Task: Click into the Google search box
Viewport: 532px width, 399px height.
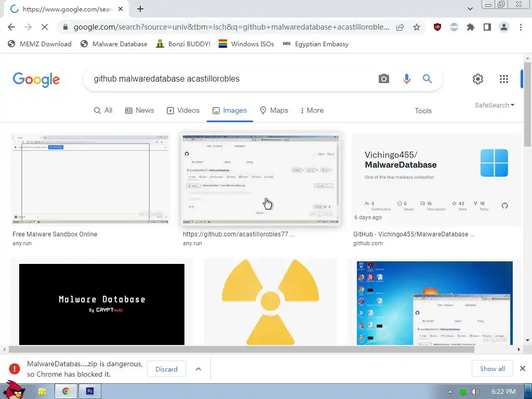Action: click(231, 79)
